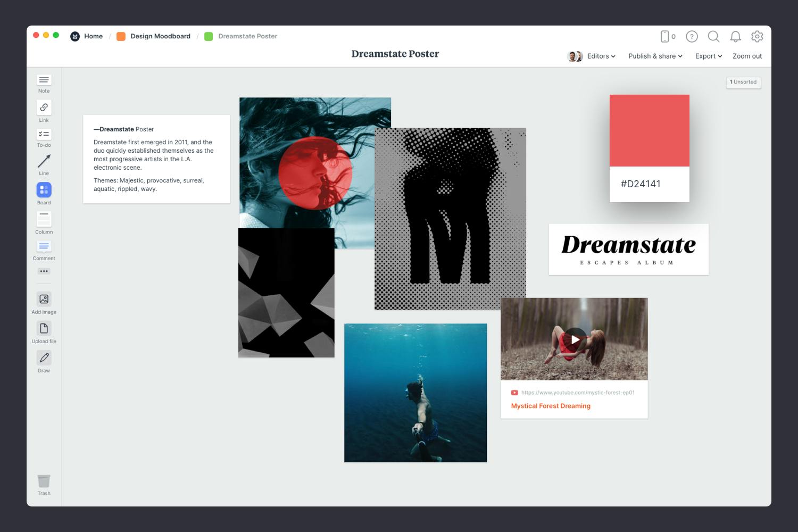Open the Design Moodboard breadcrumb

[x=161, y=36]
